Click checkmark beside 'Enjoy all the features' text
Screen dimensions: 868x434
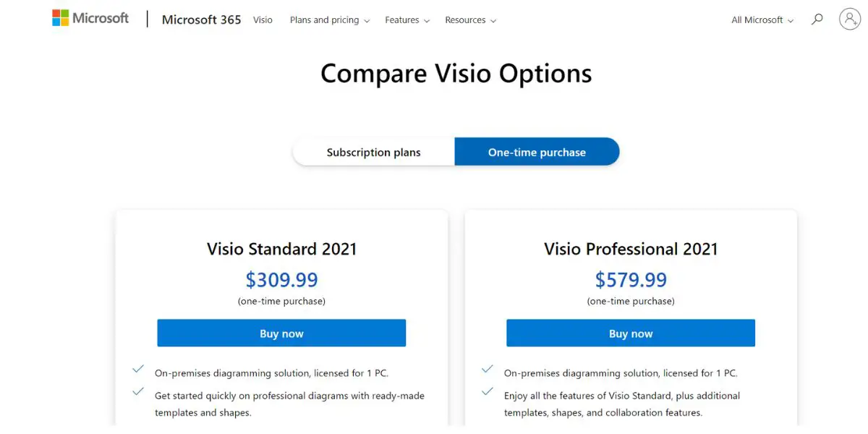tap(487, 391)
